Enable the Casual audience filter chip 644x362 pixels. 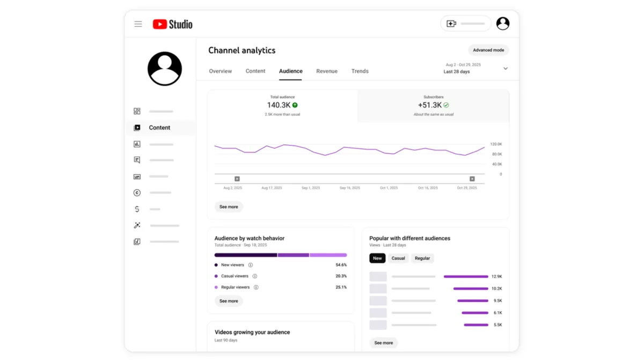398,258
